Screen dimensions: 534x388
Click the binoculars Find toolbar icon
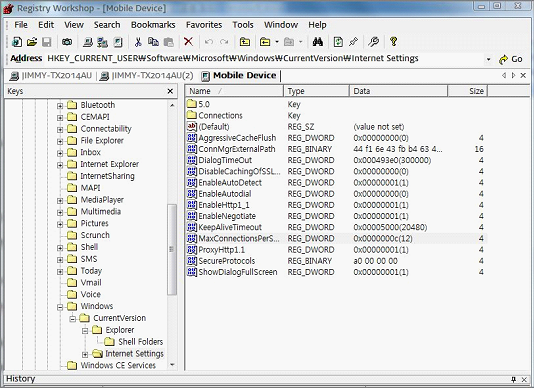pyautogui.click(x=318, y=42)
